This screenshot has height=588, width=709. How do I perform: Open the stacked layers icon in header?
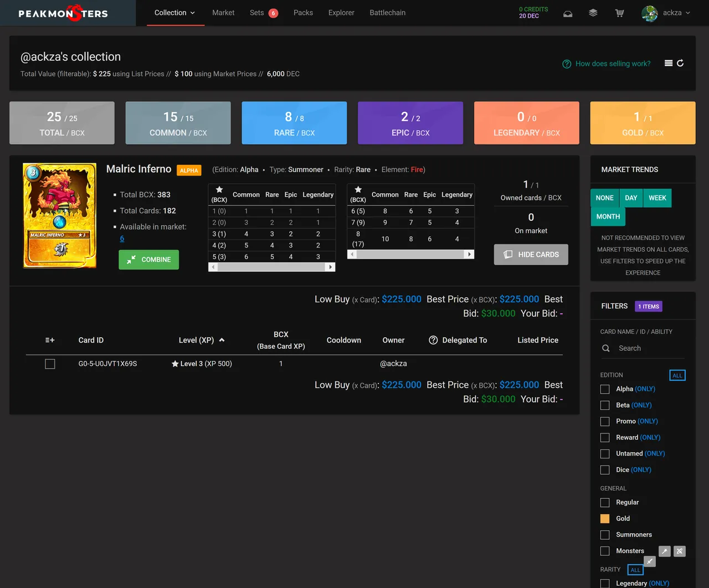[x=593, y=13]
